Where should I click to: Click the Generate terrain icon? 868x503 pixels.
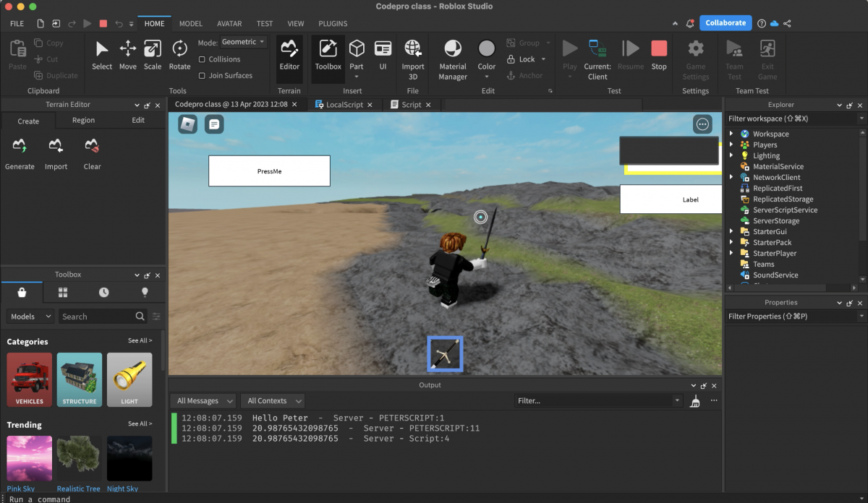pyautogui.click(x=20, y=153)
